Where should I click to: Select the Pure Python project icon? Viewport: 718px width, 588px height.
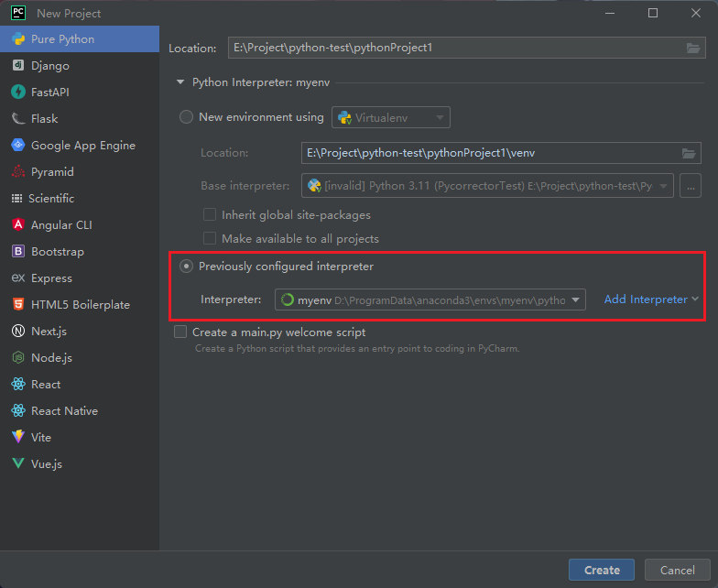click(18, 38)
